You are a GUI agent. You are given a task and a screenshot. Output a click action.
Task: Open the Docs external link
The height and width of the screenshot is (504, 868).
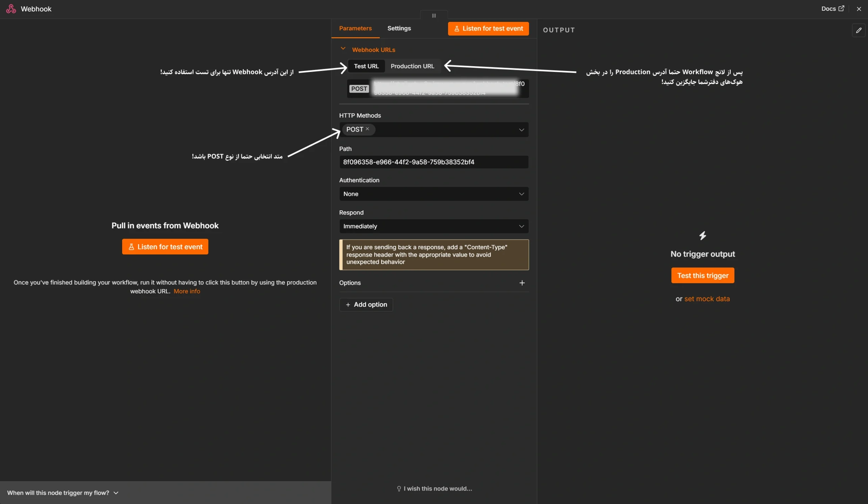[832, 8]
